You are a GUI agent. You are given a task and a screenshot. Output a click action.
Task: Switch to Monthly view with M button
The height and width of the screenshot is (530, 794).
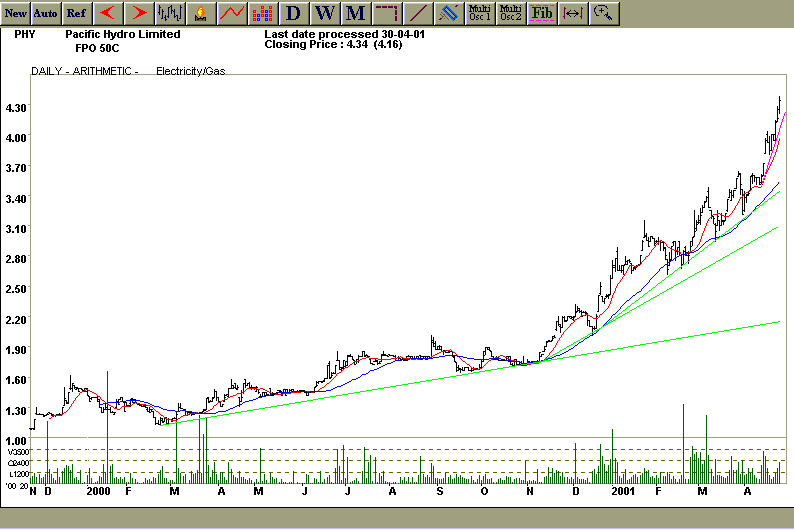[x=355, y=13]
